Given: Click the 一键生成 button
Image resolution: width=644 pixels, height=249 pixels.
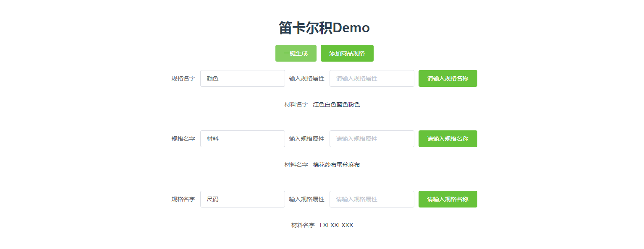Looking at the screenshot, I should click(x=296, y=53).
